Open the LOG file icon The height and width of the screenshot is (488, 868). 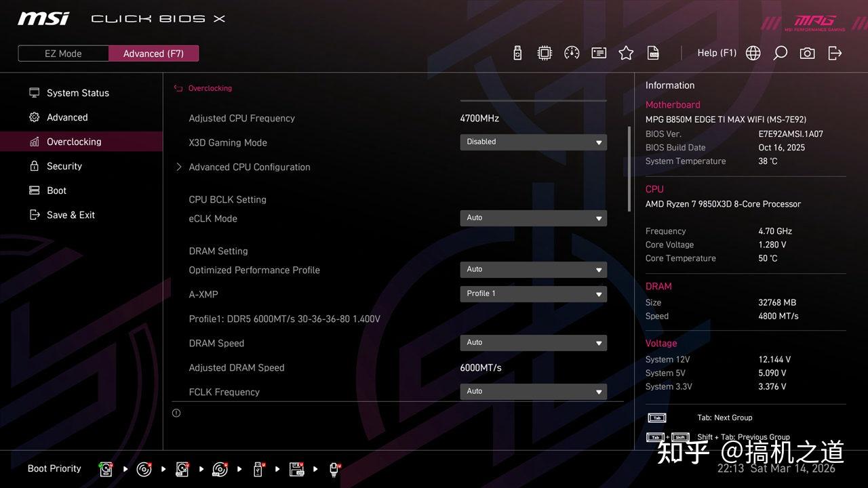tap(653, 53)
